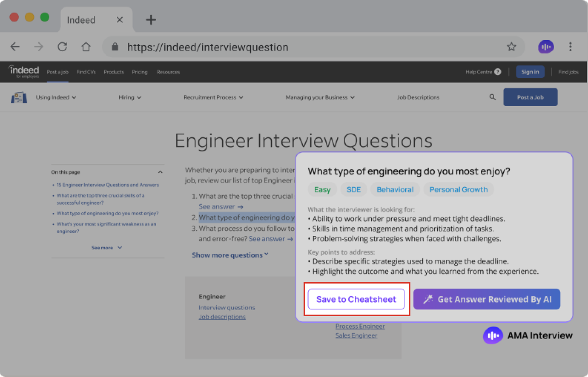Click the browser back arrow
This screenshot has height=377, width=588.
pos(15,47)
